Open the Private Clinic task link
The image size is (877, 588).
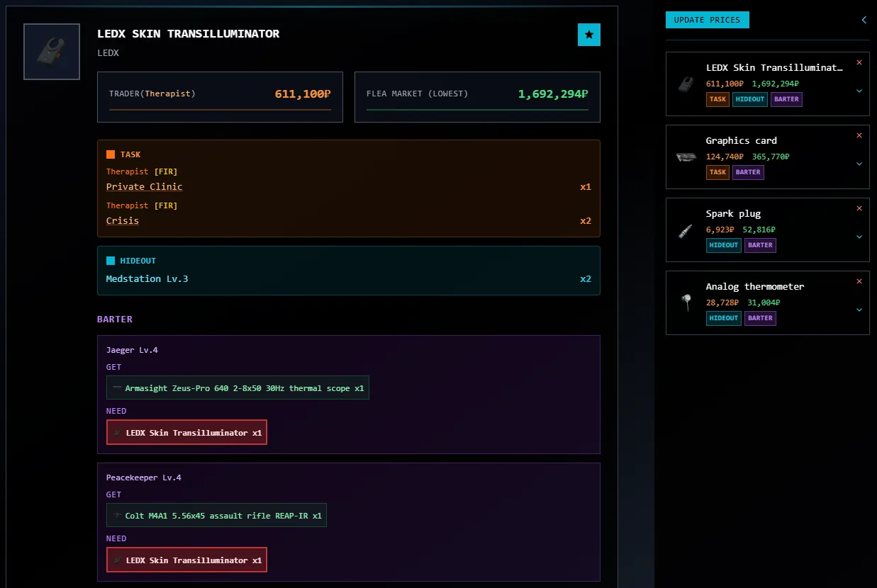pyautogui.click(x=144, y=187)
